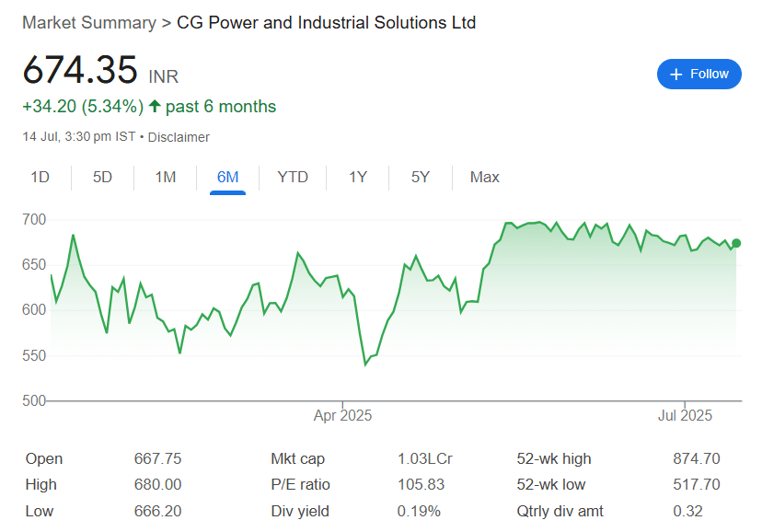This screenshot has width=762, height=532.
Task: Click the Jul 2025 axis marker
Action: (685, 415)
